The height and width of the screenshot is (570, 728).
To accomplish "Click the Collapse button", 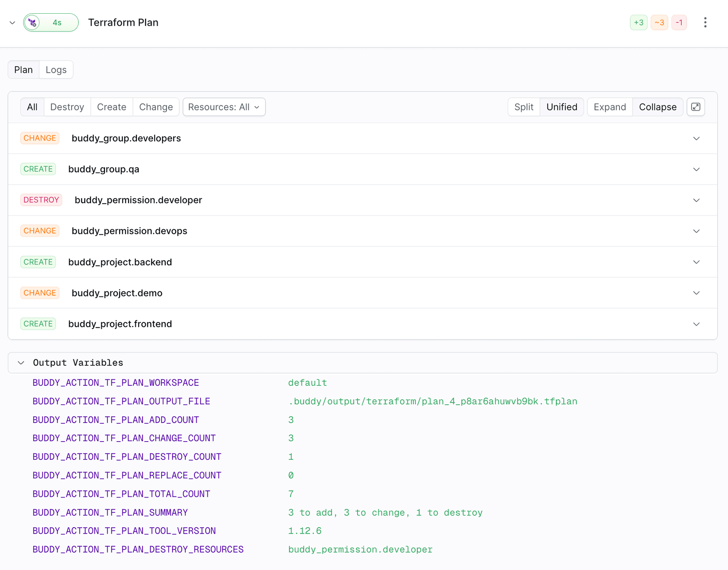I will pos(658,107).
